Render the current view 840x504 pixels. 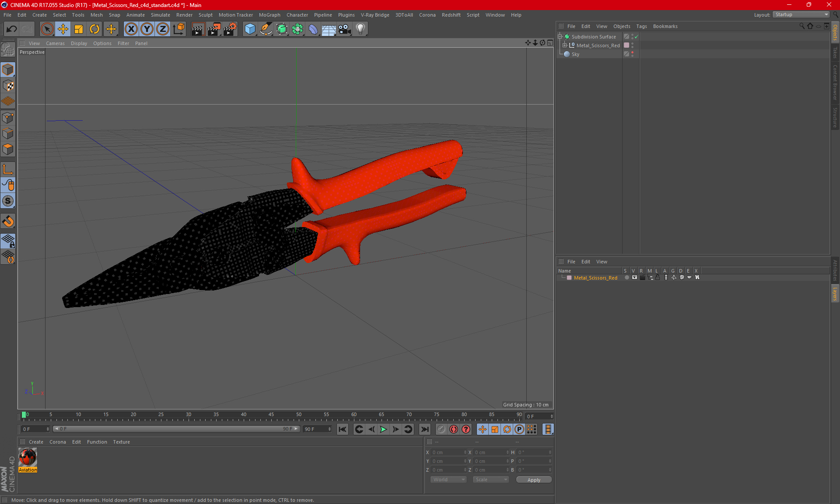pos(198,29)
